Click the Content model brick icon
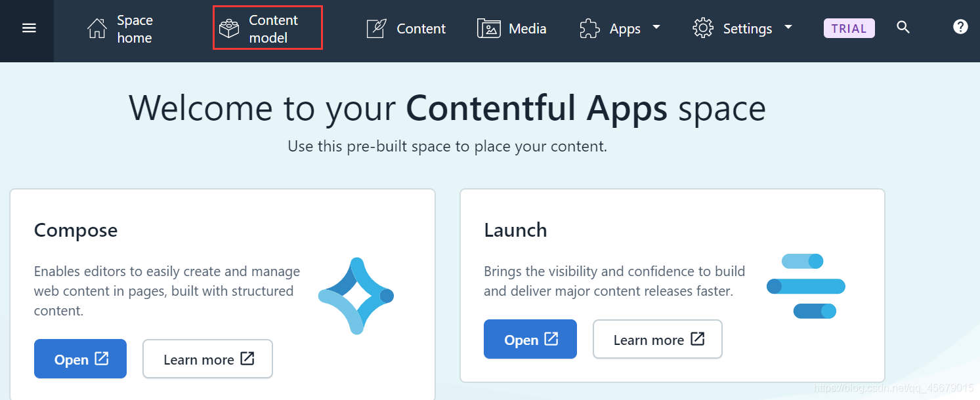980x400 pixels. (229, 29)
